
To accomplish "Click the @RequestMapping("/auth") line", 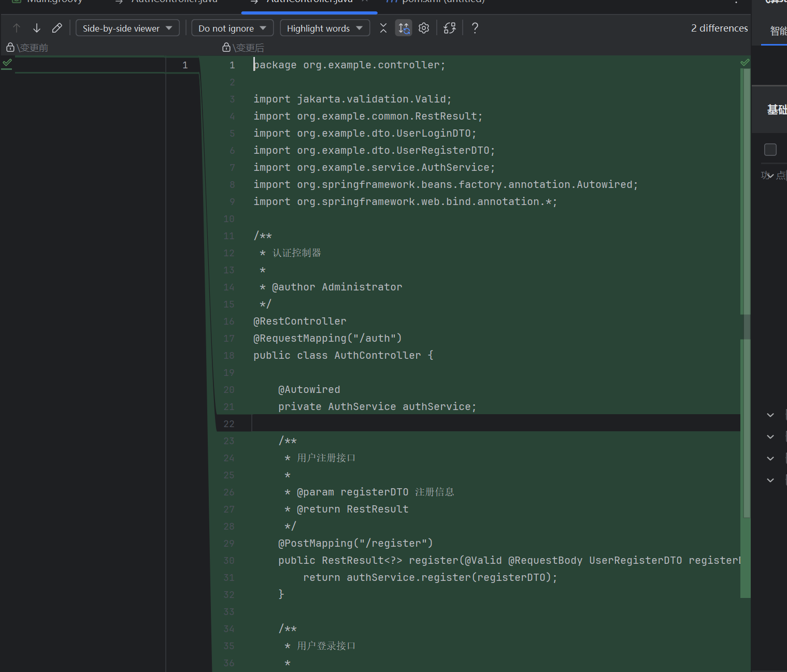I will [x=327, y=338].
